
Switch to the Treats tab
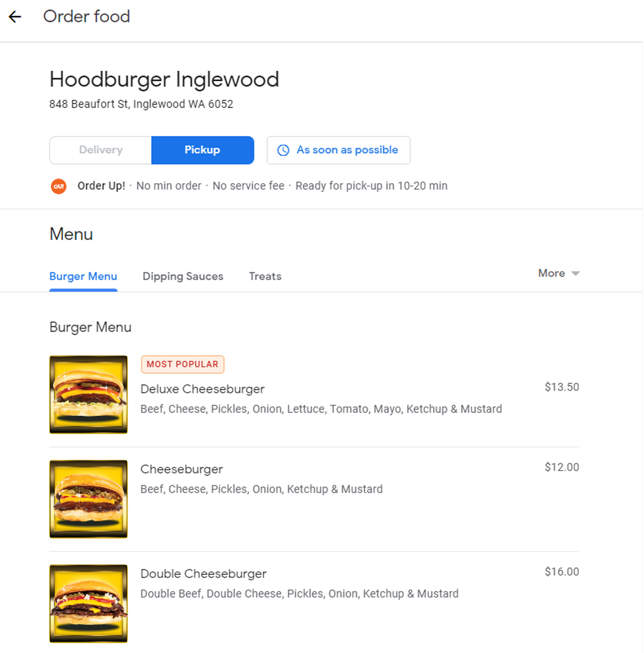tap(265, 276)
